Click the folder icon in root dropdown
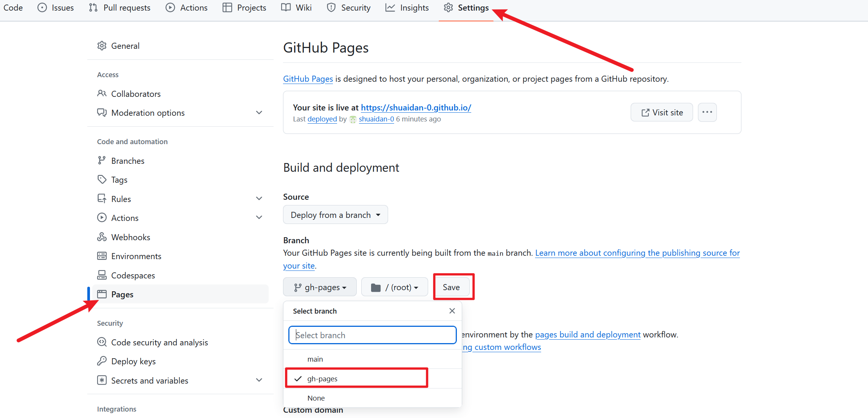The image size is (868, 418). (x=376, y=288)
